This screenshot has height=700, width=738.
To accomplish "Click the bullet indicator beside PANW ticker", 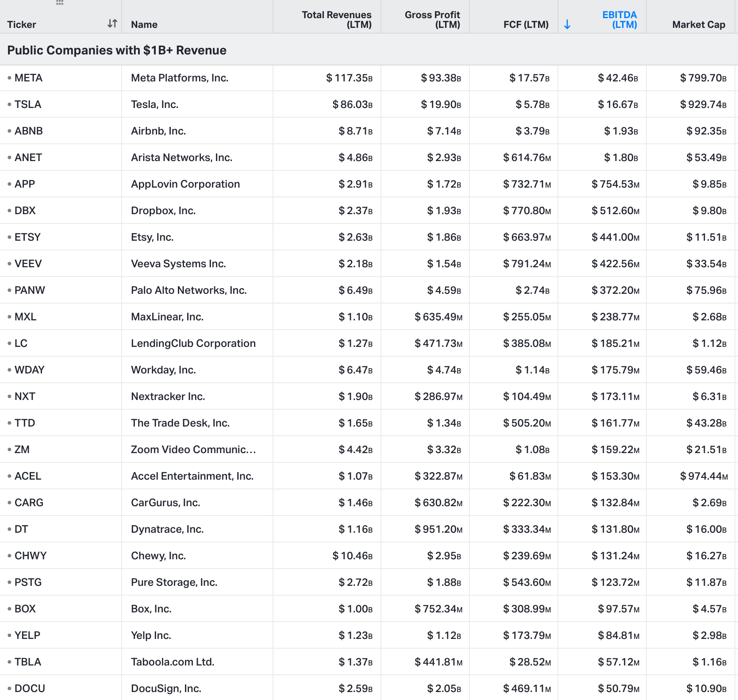I will point(9,290).
